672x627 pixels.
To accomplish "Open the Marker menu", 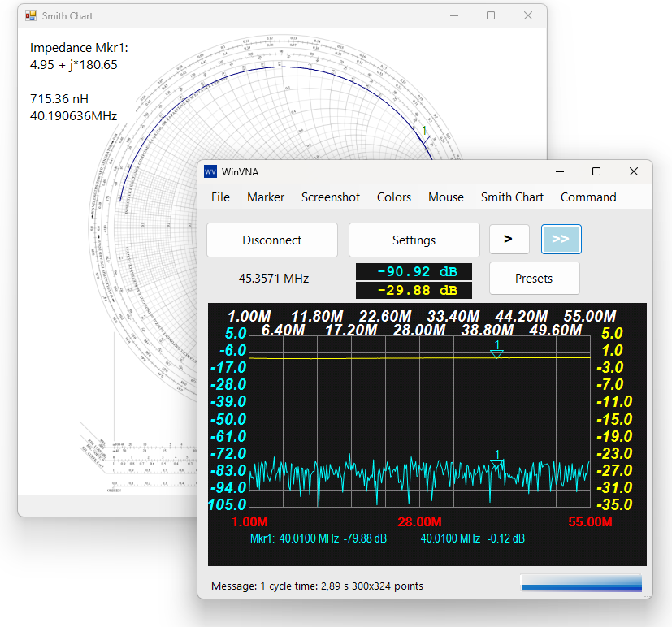I will [266, 197].
